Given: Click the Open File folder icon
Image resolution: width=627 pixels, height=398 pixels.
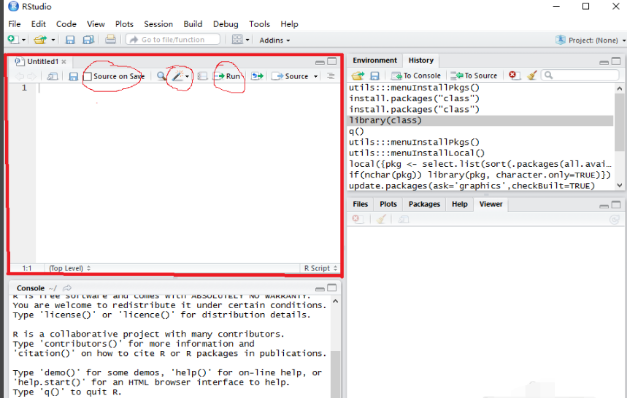Looking at the screenshot, I should (40, 40).
